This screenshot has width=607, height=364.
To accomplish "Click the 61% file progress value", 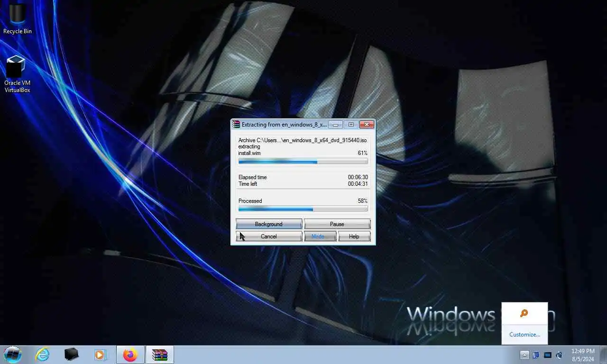I will 363,153.
